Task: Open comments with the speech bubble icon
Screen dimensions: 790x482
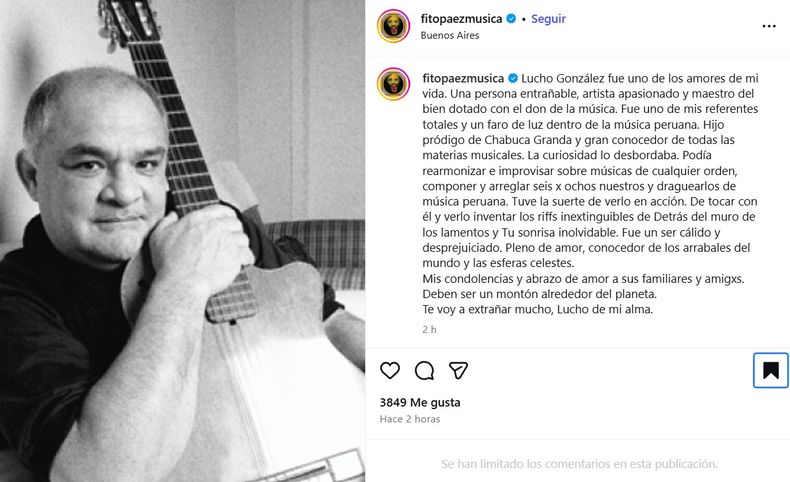Action: pos(424,371)
